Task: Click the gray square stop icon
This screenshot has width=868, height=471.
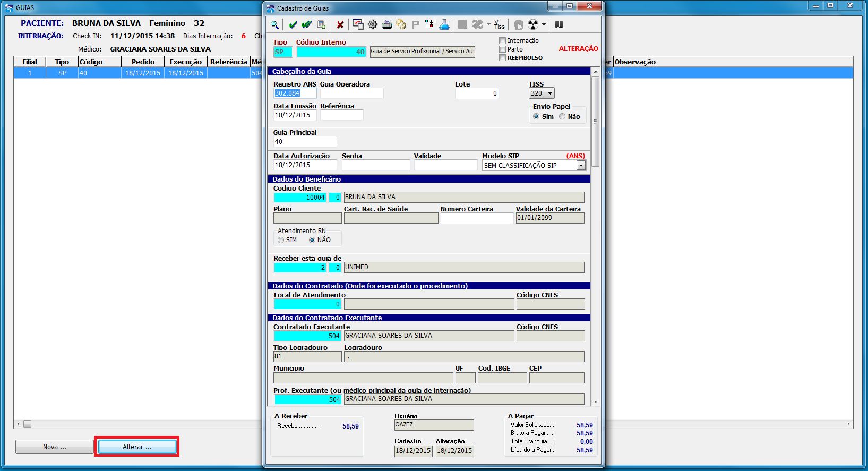Action: pyautogui.click(x=462, y=24)
